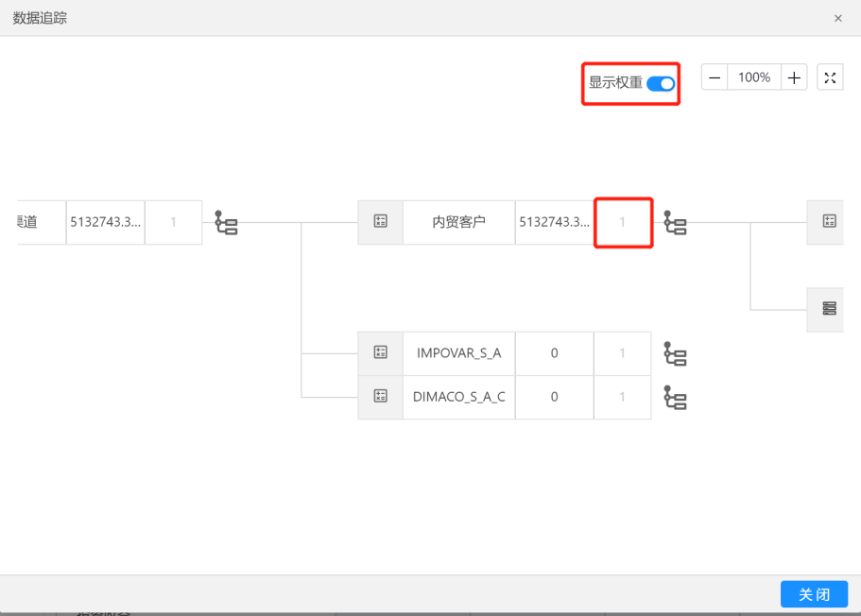Select the IMPOVAR_S_A node label

[458, 353]
